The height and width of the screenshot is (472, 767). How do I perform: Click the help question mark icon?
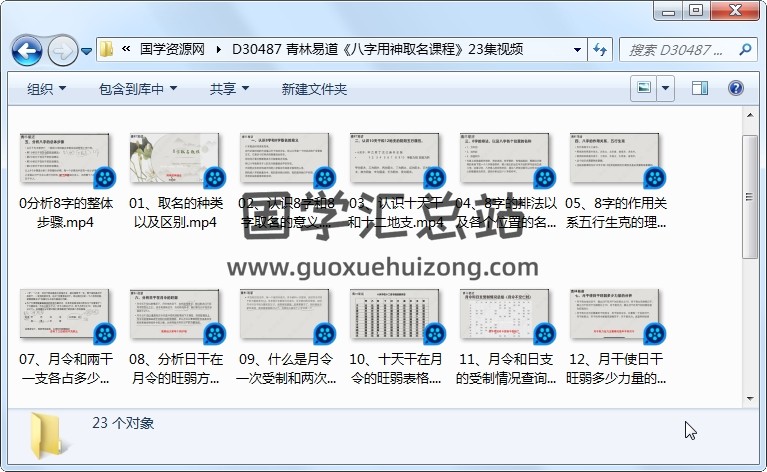tap(735, 89)
